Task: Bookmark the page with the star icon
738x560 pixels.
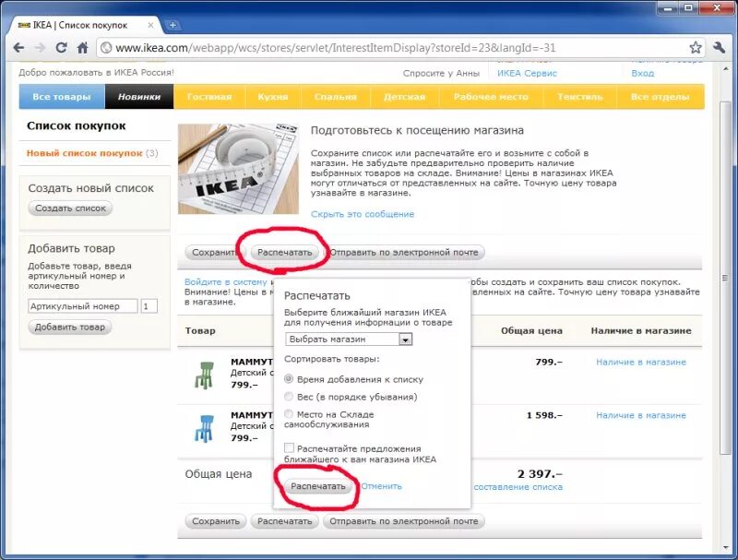Action: pos(696,48)
